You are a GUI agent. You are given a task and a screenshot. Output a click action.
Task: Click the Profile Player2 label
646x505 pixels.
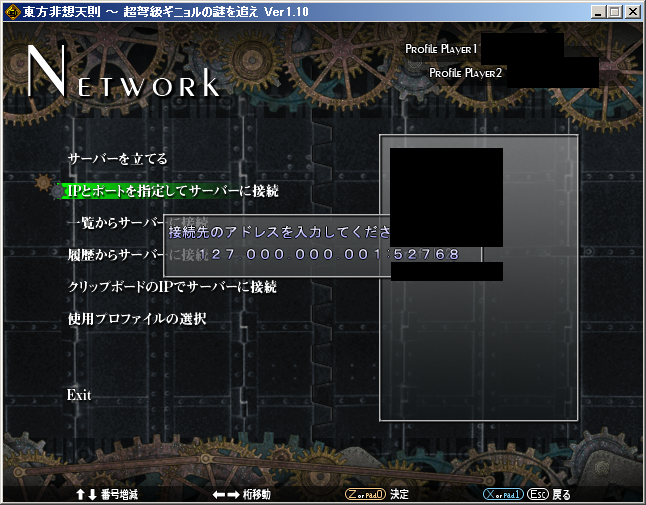466,73
